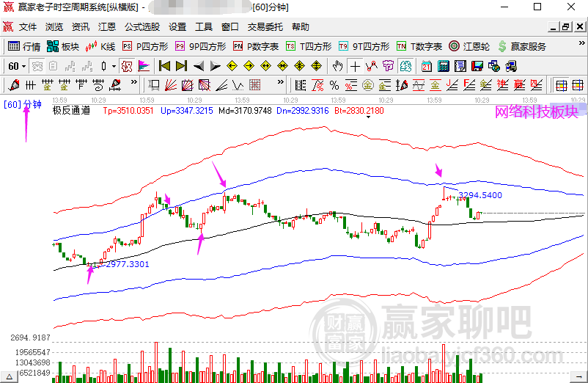Select the red pencil drawing tool

point(14,85)
